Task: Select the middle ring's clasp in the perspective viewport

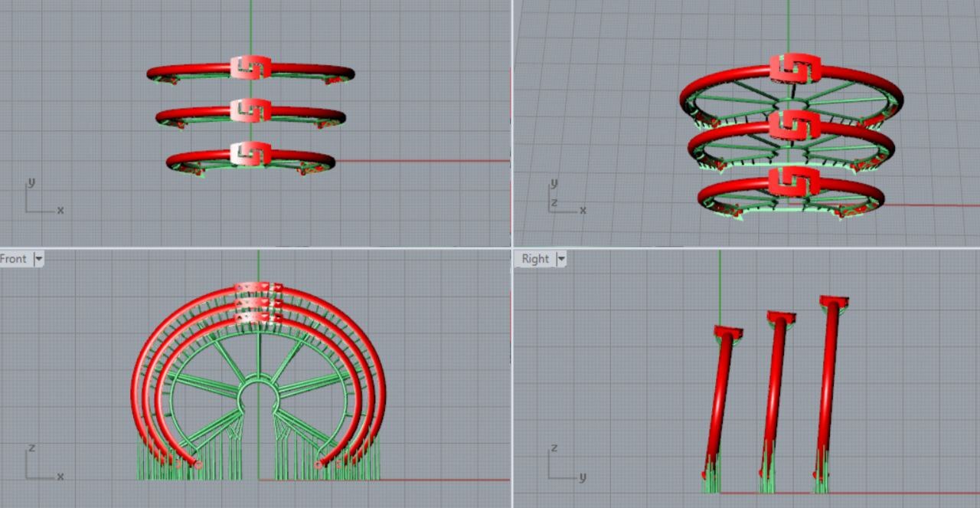Action: click(x=794, y=126)
